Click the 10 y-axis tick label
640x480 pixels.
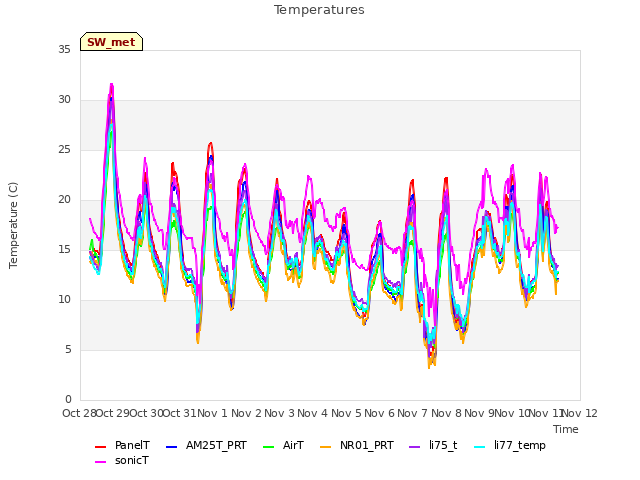click(64, 300)
